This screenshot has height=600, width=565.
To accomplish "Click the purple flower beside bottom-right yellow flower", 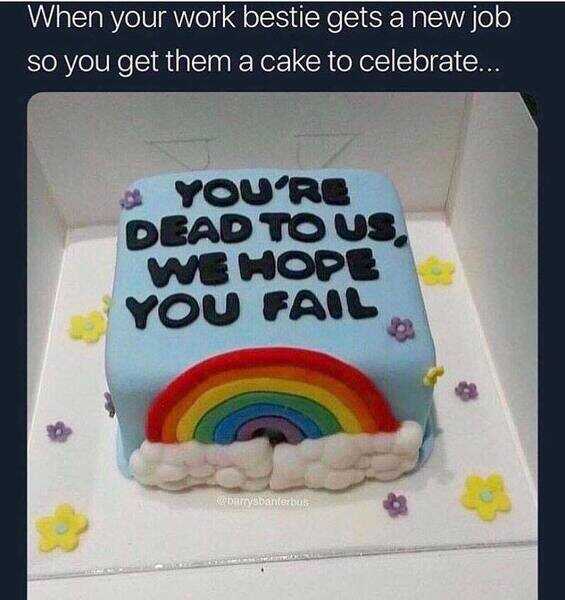I will point(396,504).
